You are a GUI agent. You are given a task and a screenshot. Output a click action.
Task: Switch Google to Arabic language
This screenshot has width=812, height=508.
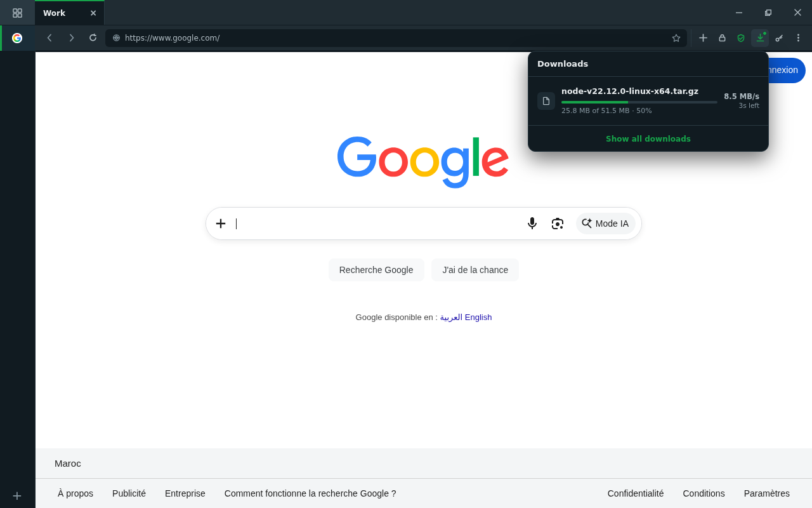point(451,317)
